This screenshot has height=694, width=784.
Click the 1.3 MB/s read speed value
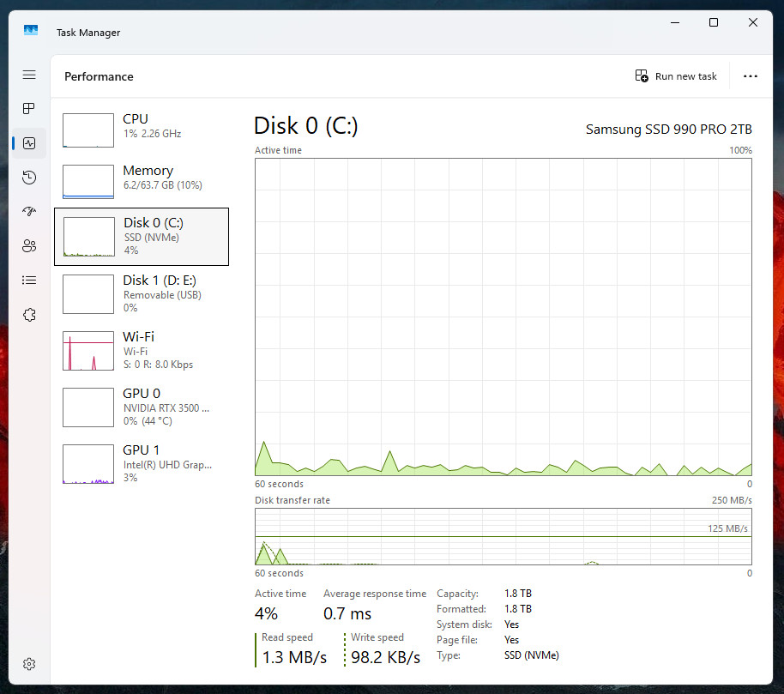click(294, 657)
